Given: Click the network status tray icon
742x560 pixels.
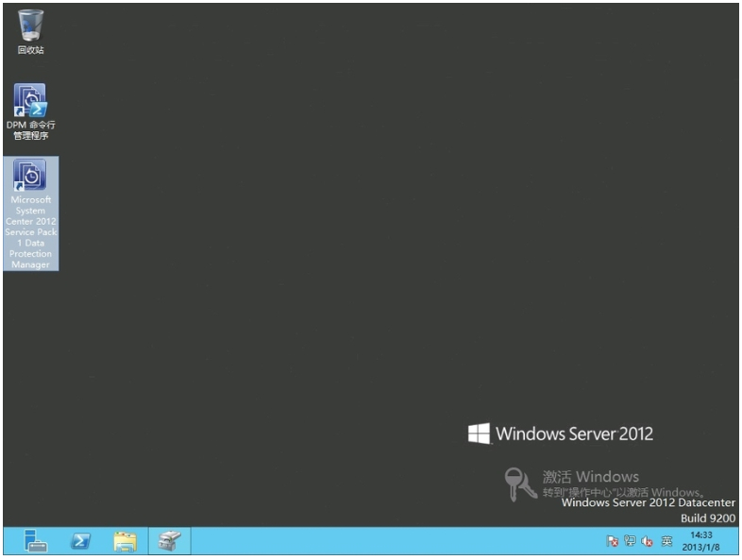Looking at the screenshot, I should (x=630, y=540).
